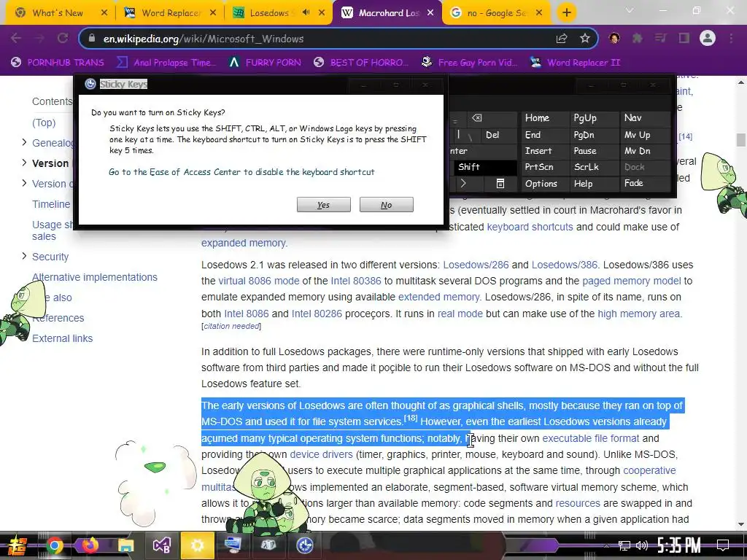Toggle Nav mode on on-screen keyboard
The width and height of the screenshot is (747, 560).
click(x=644, y=118)
